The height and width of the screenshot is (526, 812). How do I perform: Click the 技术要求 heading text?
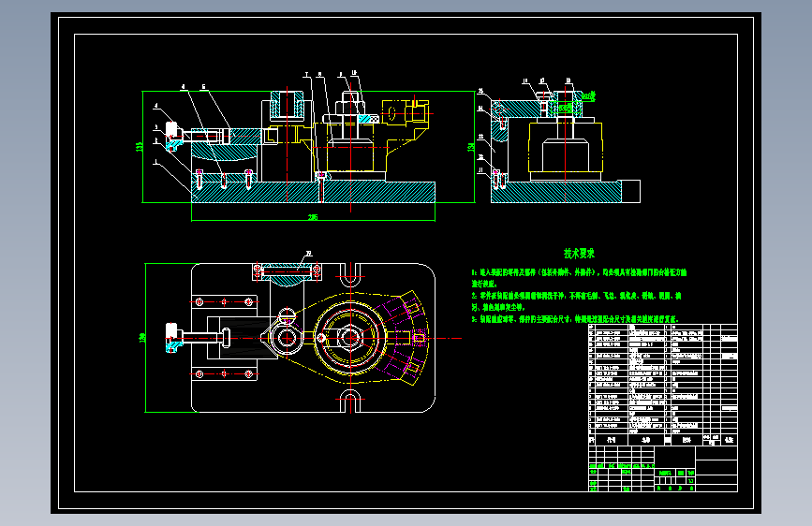pos(579,253)
